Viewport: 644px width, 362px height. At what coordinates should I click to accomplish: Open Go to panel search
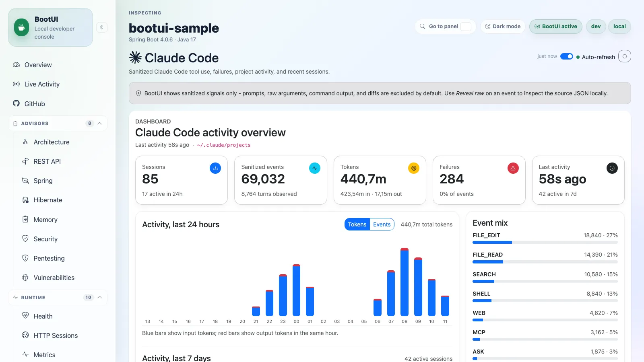446,27
